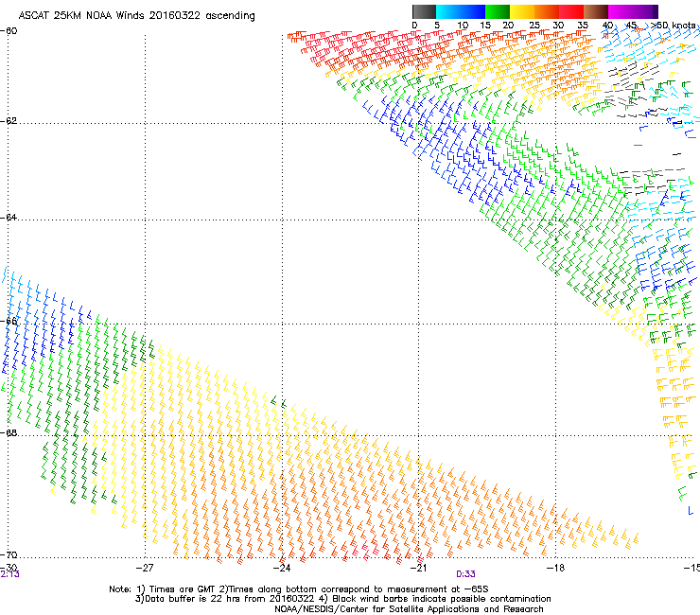Click the '-60' latitude label
The width and height of the screenshot is (700, 615).
pyautogui.click(x=9, y=31)
